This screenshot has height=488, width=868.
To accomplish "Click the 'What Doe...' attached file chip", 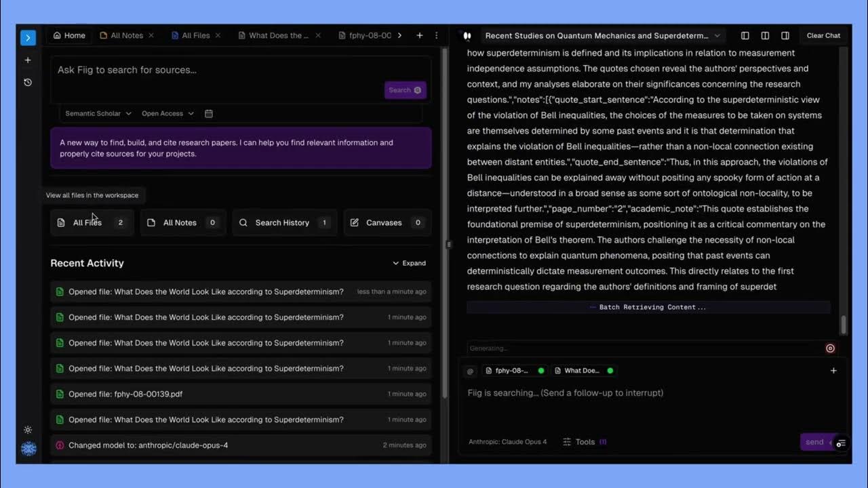I will point(585,371).
